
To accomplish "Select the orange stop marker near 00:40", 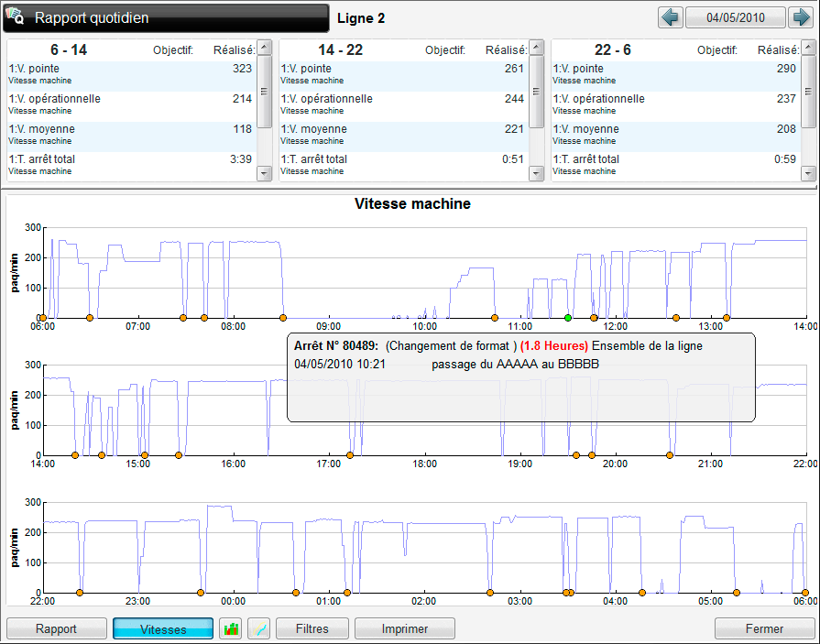I will click(x=296, y=593).
